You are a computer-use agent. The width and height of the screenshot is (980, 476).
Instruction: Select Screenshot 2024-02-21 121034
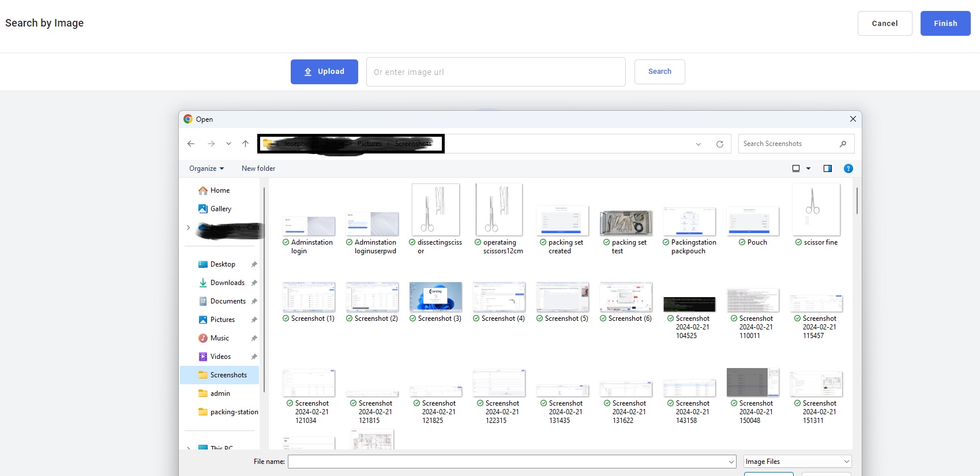click(309, 398)
